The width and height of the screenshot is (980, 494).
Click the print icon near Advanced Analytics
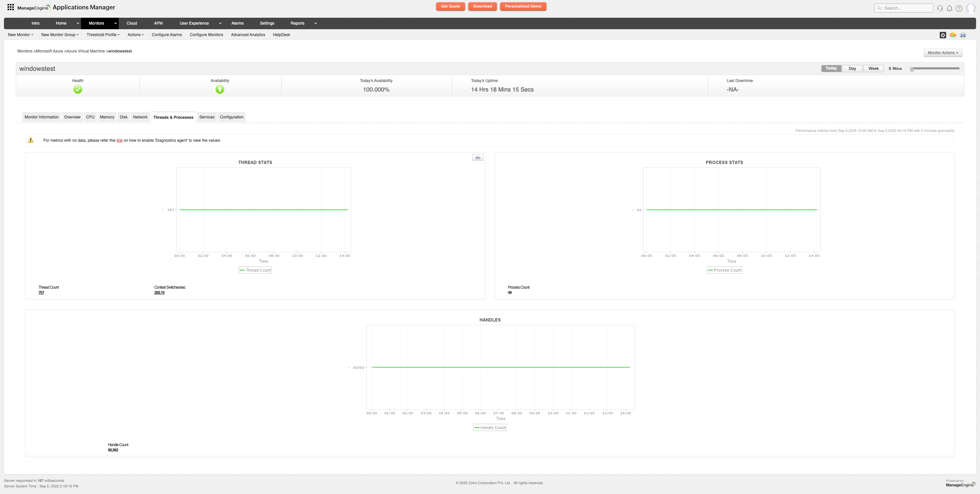pos(963,35)
